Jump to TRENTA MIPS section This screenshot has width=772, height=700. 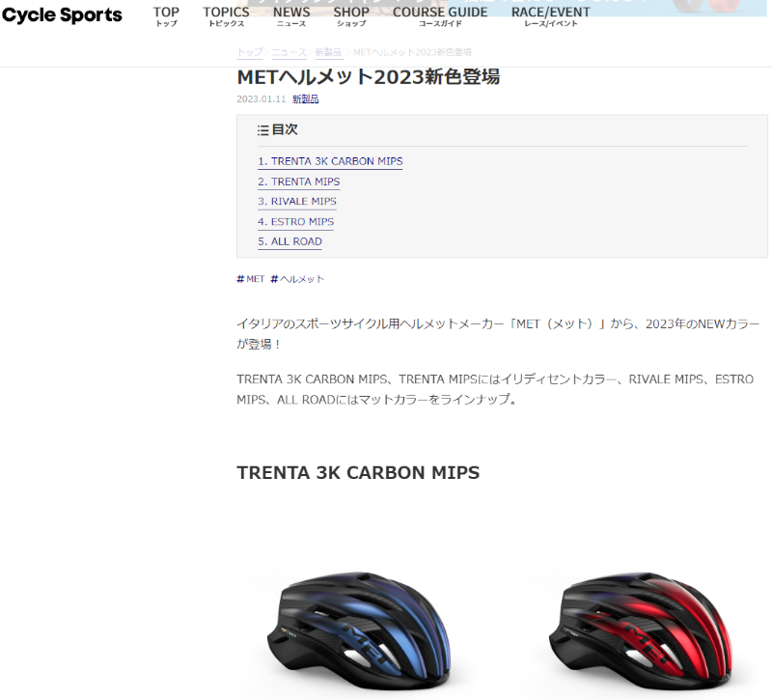point(299,182)
